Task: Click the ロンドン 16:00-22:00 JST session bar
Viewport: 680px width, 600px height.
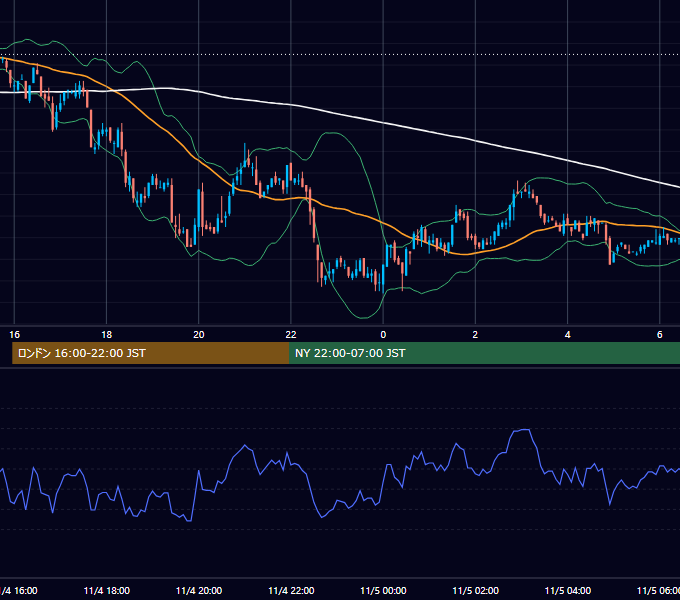Action: tap(150, 353)
